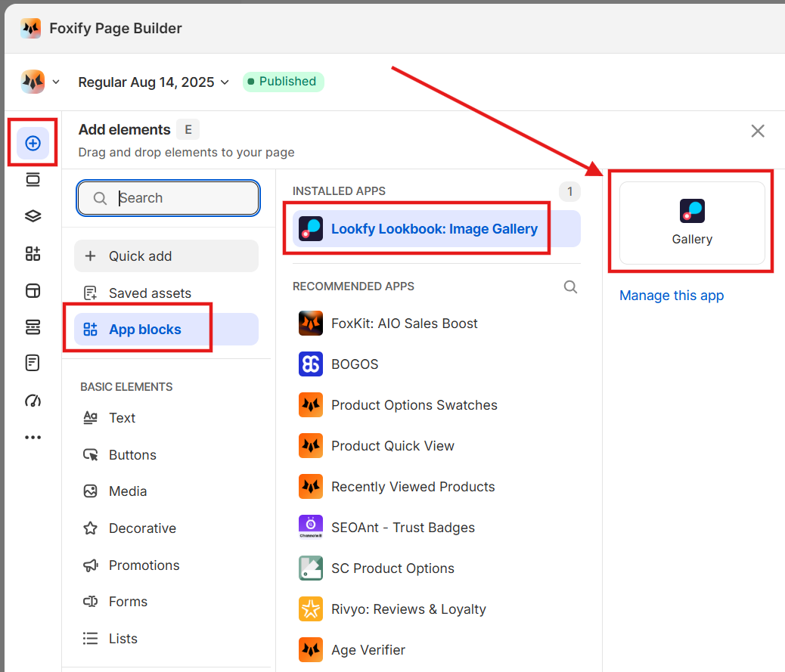Screen dimensions: 785x672
Task: Select Age Verifier app
Action: pyautogui.click(x=436, y=650)
